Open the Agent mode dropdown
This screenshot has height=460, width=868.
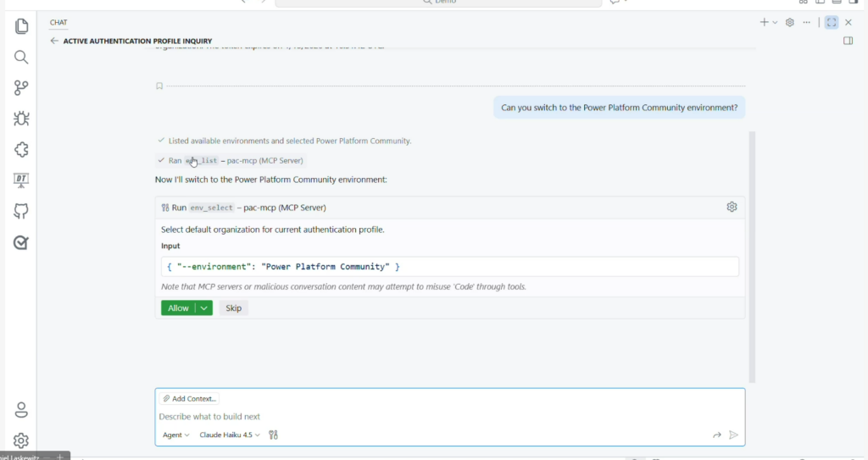pos(175,435)
